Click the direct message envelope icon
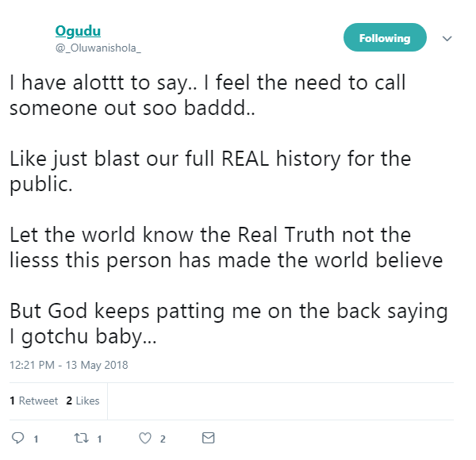This screenshot has width=476, height=460. 208,438
